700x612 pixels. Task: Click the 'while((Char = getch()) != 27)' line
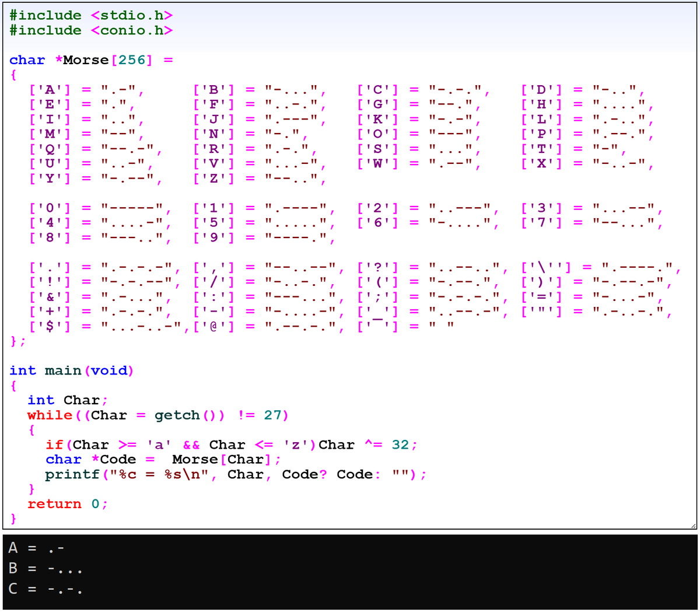tap(158, 415)
